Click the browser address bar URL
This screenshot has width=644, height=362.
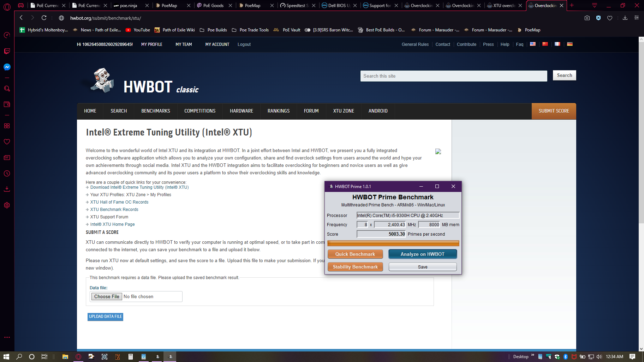point(106,18)
